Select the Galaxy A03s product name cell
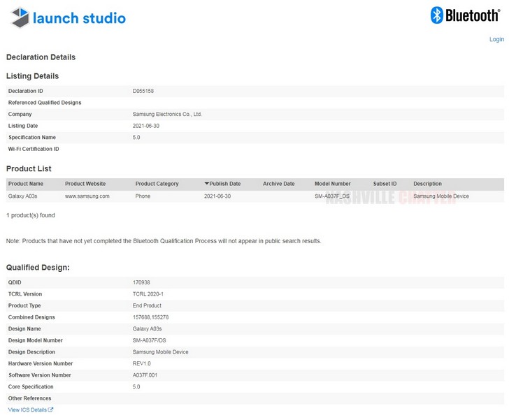This screenshot has width=509, height=420. pyautogui.click(x=22, y=196)
